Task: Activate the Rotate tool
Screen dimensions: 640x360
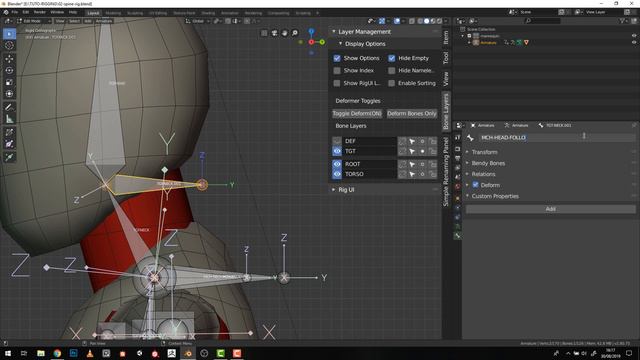Action: click(x=9, y=70)
